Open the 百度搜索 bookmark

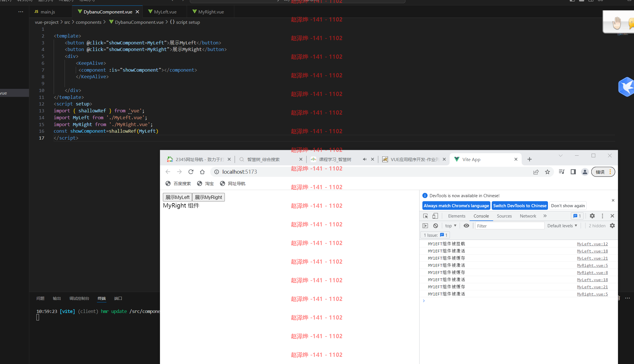[178, 183]
